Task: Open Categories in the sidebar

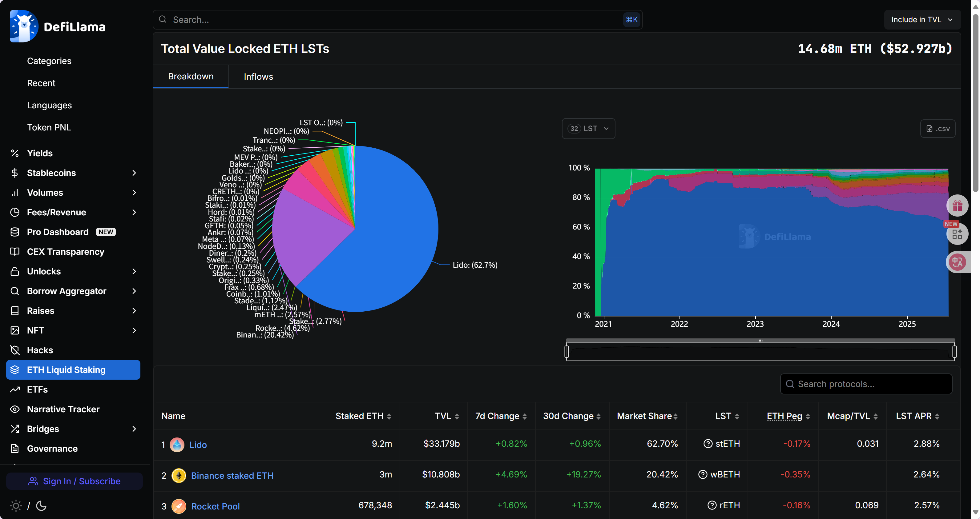Action: pos(49,61)
